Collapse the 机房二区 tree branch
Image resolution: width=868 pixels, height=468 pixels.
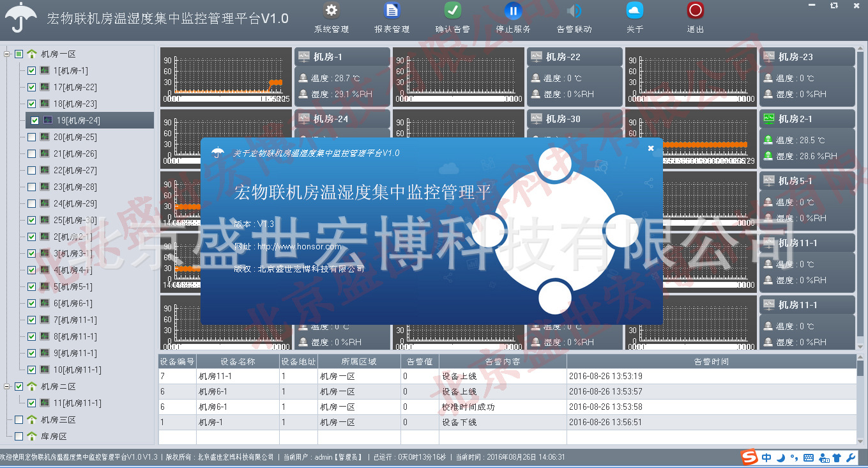[5, 386]
